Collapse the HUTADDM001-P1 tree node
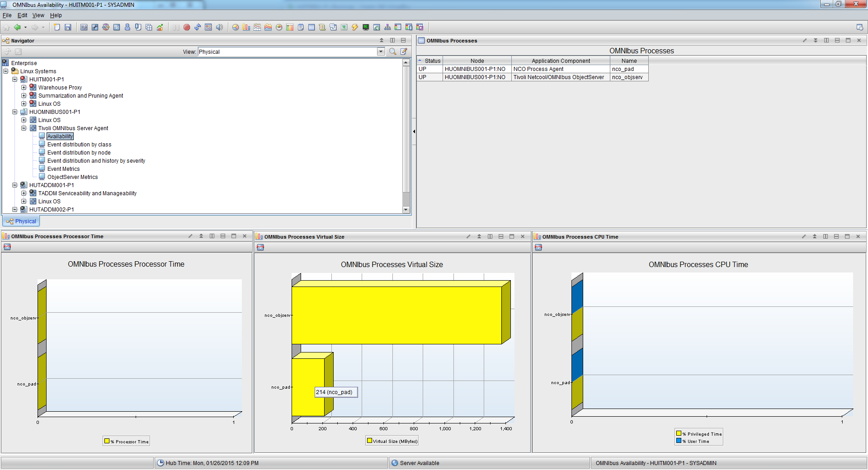868x470 pixels. click(x=15, y=185)
